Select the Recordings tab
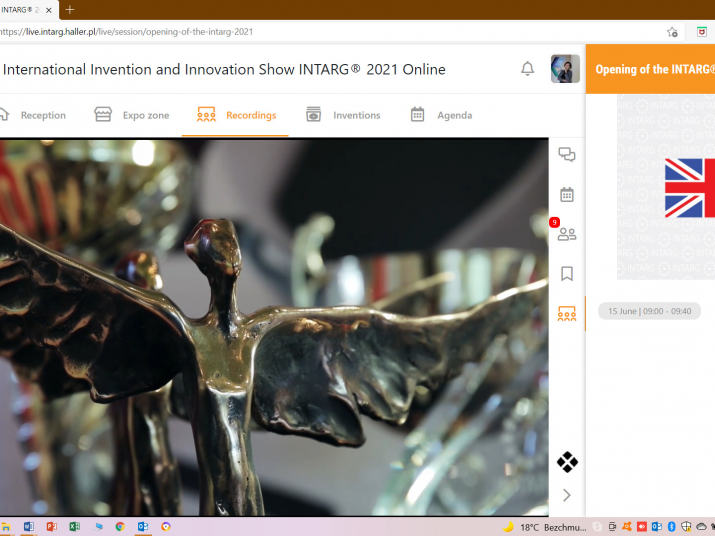715x536 pixels. [236, 115]
